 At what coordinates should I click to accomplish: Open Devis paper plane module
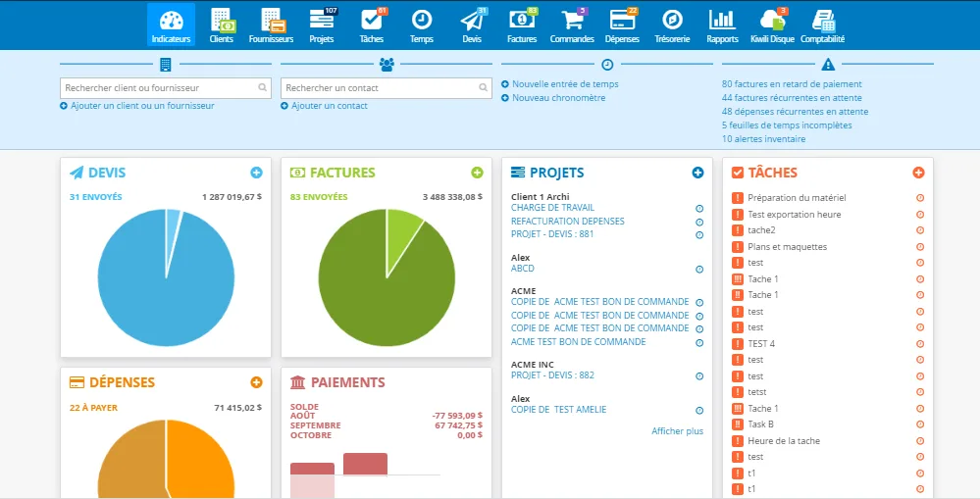point(472,25)
